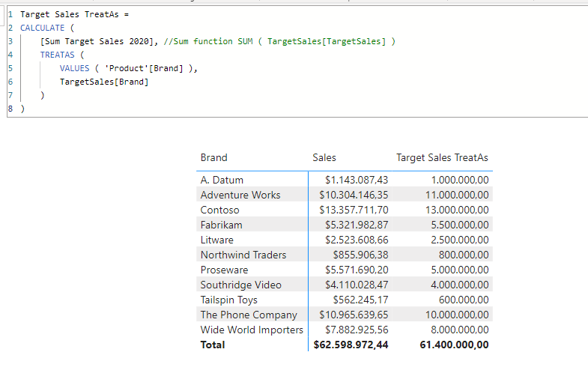Select the Brand column header

pos(213,157)
